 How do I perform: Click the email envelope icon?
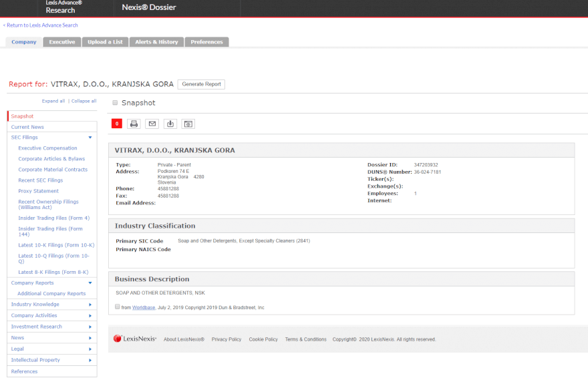point(152,124)
